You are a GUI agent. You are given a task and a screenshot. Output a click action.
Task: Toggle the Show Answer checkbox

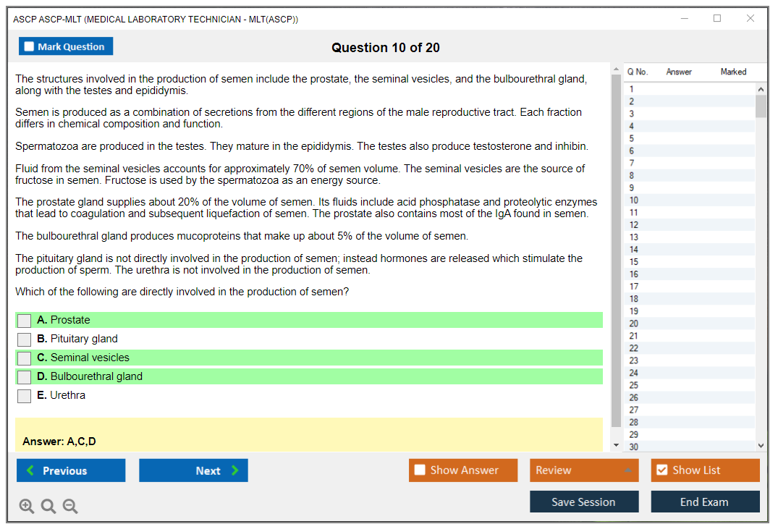420,470
